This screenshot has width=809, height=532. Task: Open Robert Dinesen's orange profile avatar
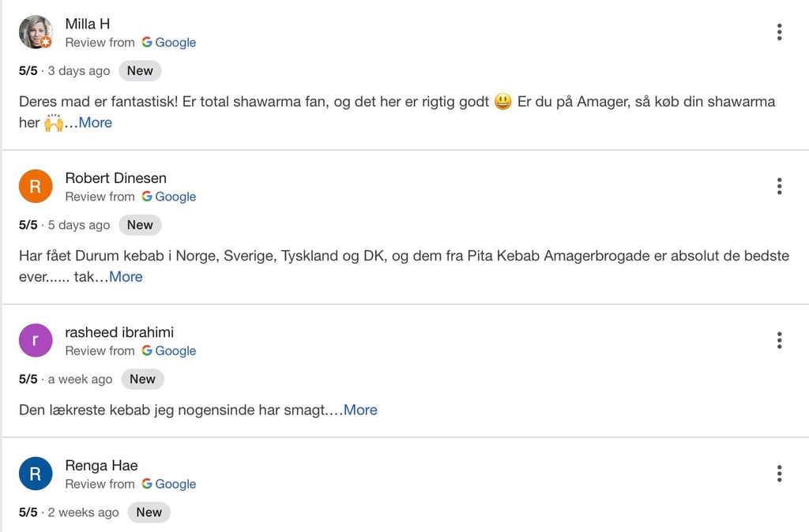coord(36,185)
